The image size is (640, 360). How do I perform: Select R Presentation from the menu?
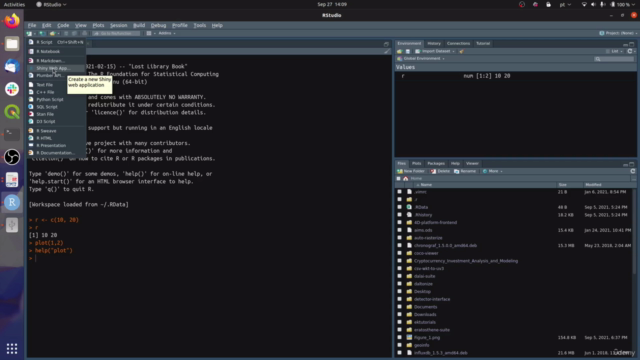pos(56,146)
